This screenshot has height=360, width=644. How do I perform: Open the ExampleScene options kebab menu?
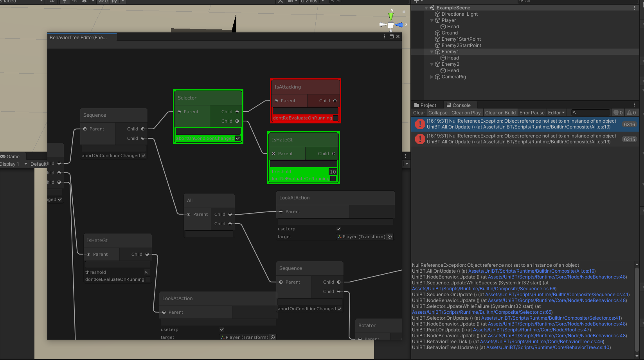[635, 8]
